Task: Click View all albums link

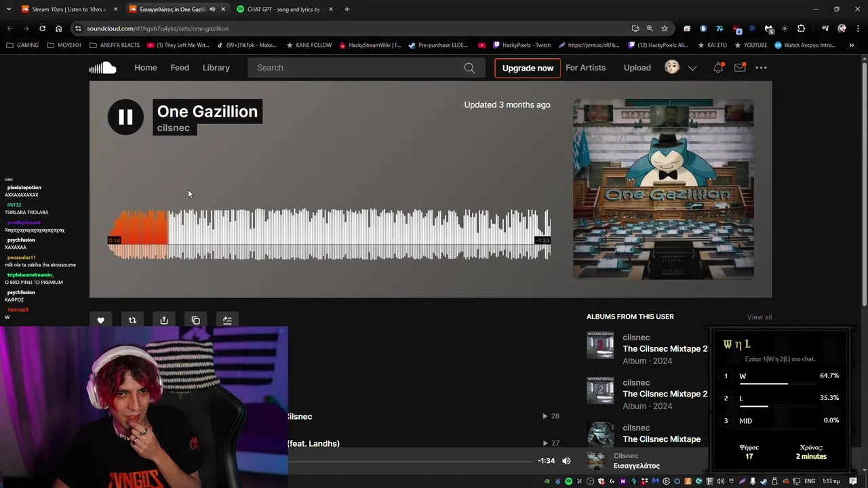Action: tap(759, 317)
